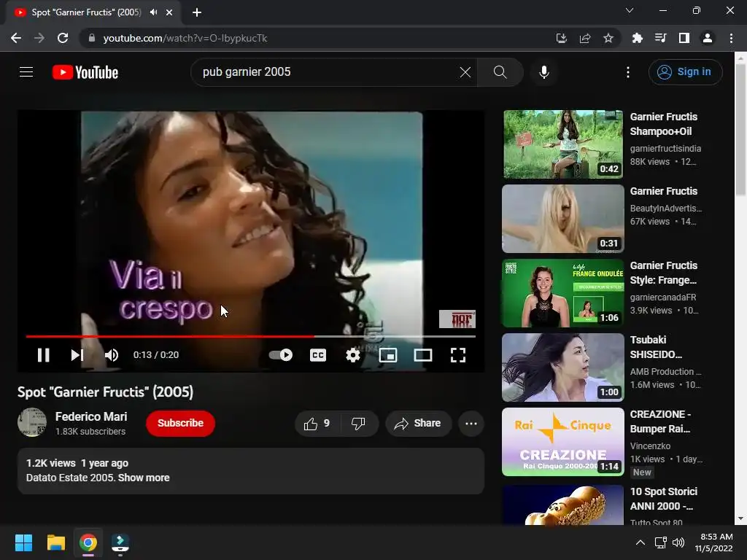Open the Extensions puzzle icon
This screenshot has width=747, height=560.
pyautogui.click(x=637, y=38)
